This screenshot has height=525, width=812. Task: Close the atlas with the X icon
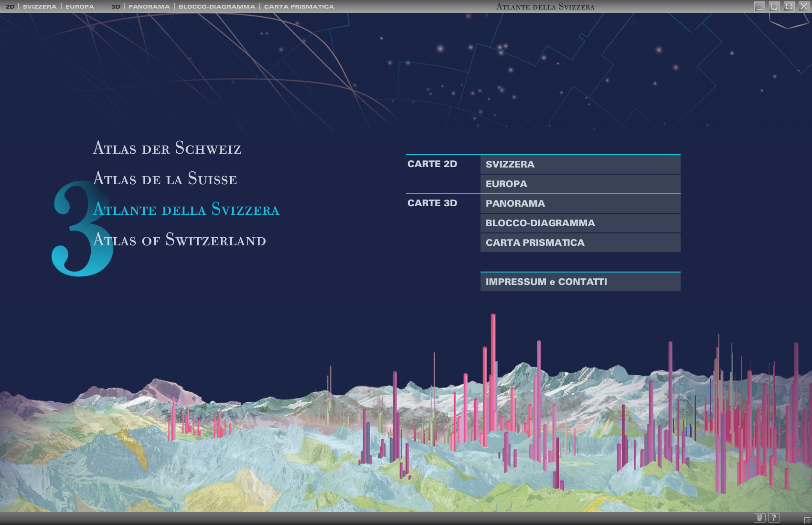[804, 6]
